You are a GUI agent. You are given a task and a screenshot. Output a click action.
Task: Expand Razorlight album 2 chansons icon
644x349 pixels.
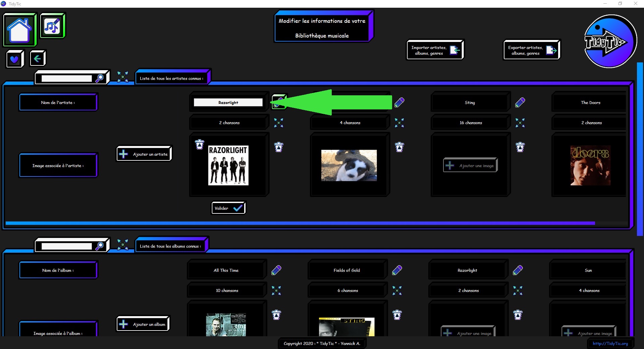click(518, 291)
